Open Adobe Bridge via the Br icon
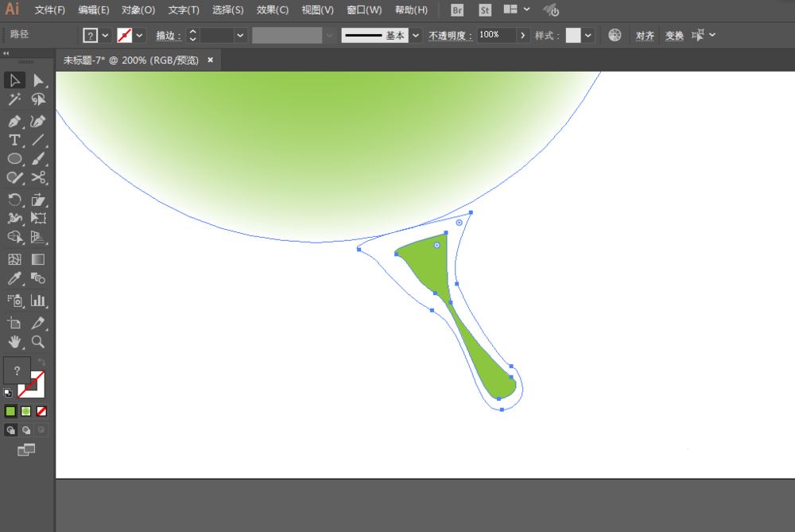Viewport: 795px width, 532px height. click(457, 10)
